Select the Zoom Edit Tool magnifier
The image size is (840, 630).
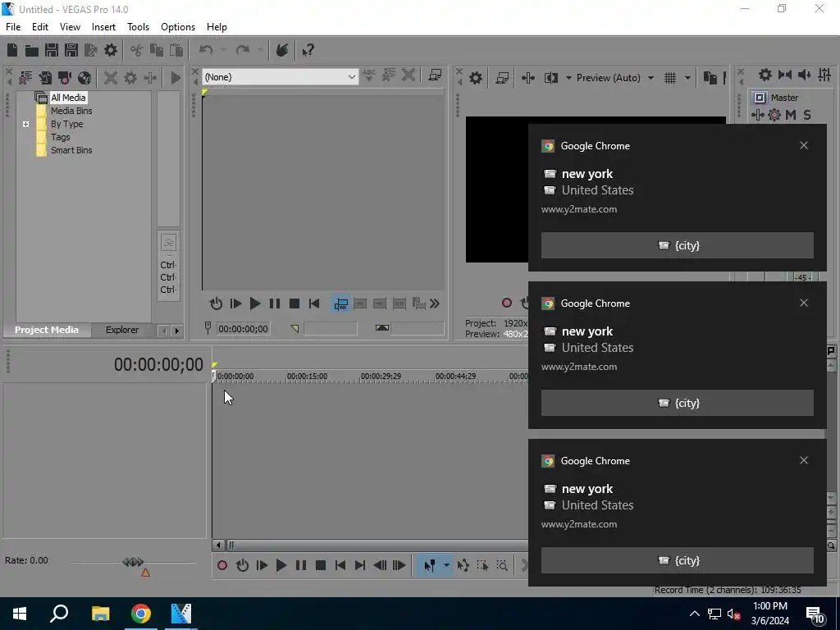(x=502, y=565)
